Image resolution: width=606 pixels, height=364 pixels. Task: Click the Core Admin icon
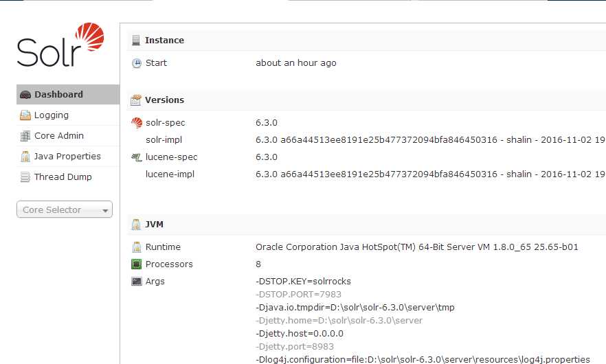25,136
